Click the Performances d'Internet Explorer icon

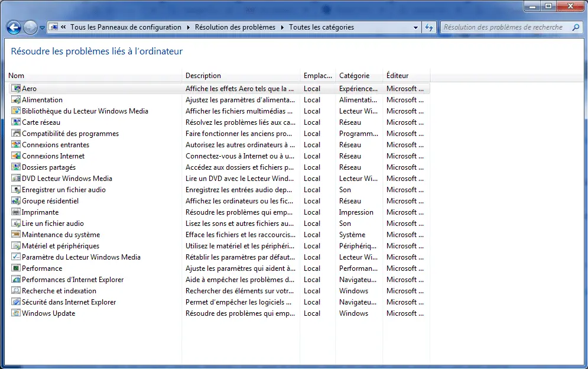(x=16, y=280)
